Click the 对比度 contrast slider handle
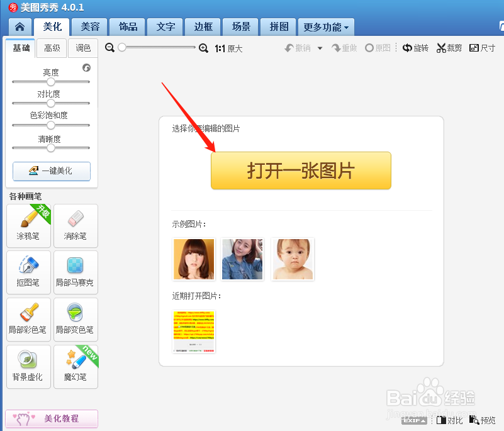This screenshot has width=504, height=431. pyautogui.click(x=51, y=103)
